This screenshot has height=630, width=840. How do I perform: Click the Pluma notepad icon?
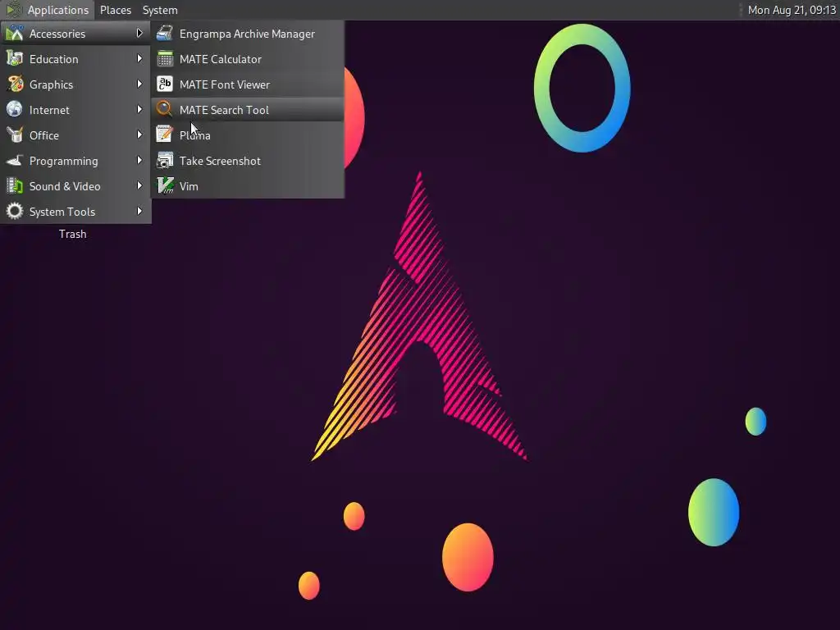[164, 135]
